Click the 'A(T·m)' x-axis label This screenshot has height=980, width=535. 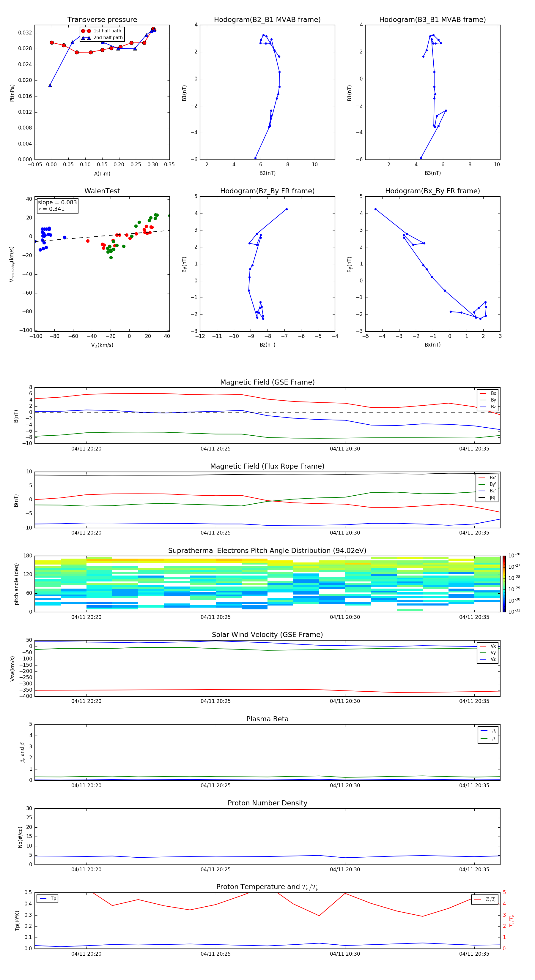click(102, 174)
